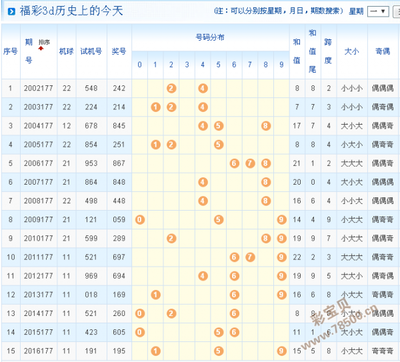Click 奖号 value 059
Image resolution: width=400 pixels, height=362 pixels.
(119, 220)
